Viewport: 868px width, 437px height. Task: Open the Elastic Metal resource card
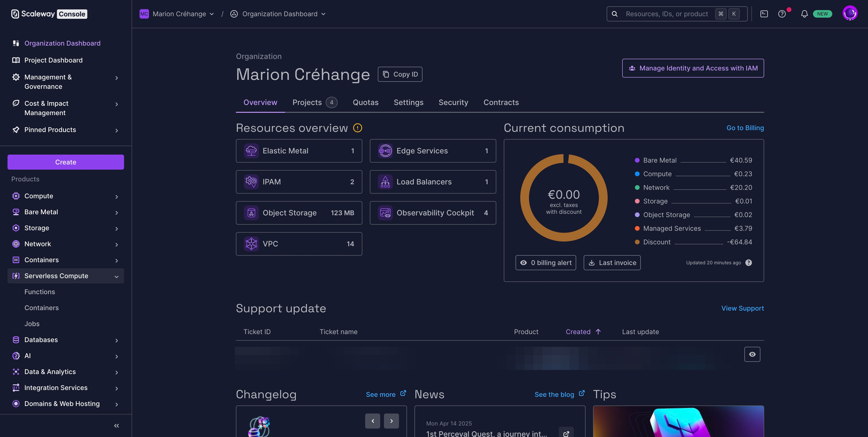[299, 151]
